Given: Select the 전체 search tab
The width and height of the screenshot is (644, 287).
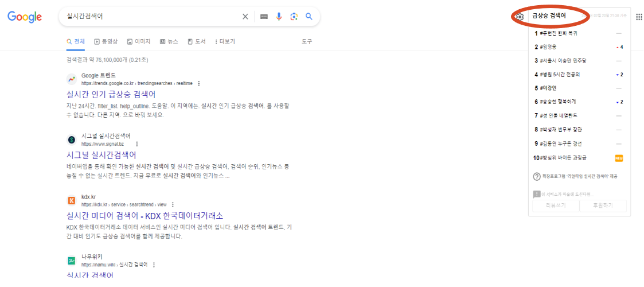Looking at the screenshot, I should pyautogui.click(x=76, y=41).
